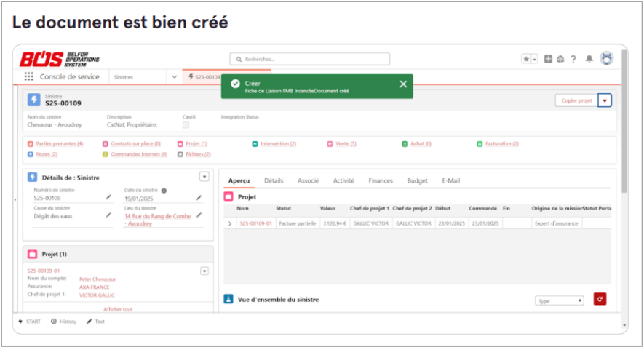Click the Parties prenantes icon
Screen dimensions: 644x347
pos(31,144)
